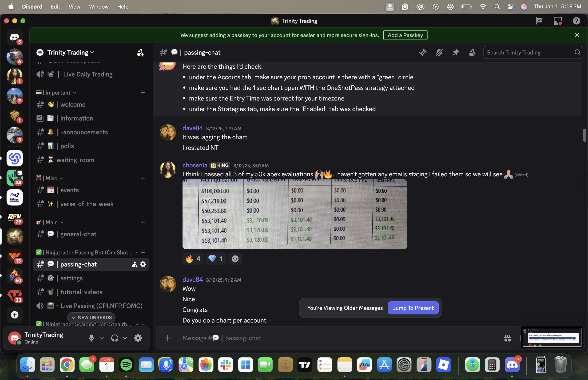Show the Member List icon
588x380 pixels.
[x=472, y=53]
